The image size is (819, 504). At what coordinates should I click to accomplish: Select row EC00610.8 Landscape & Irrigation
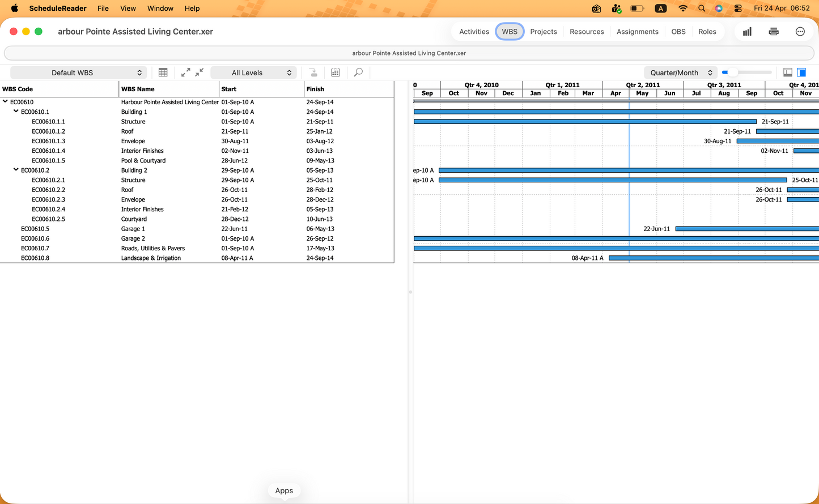coord(197,258)
